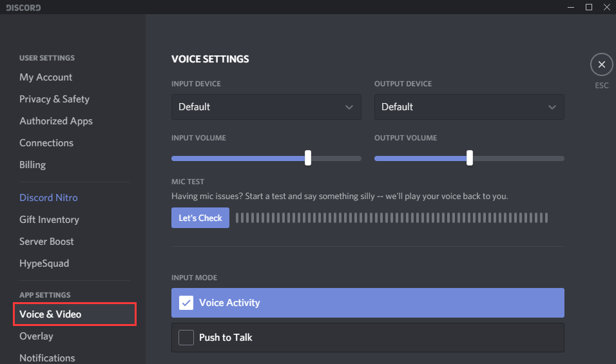Viewport: 616px width, 364px height.
Task: Open the Discord Nitro page
Action: pos(48,198)
